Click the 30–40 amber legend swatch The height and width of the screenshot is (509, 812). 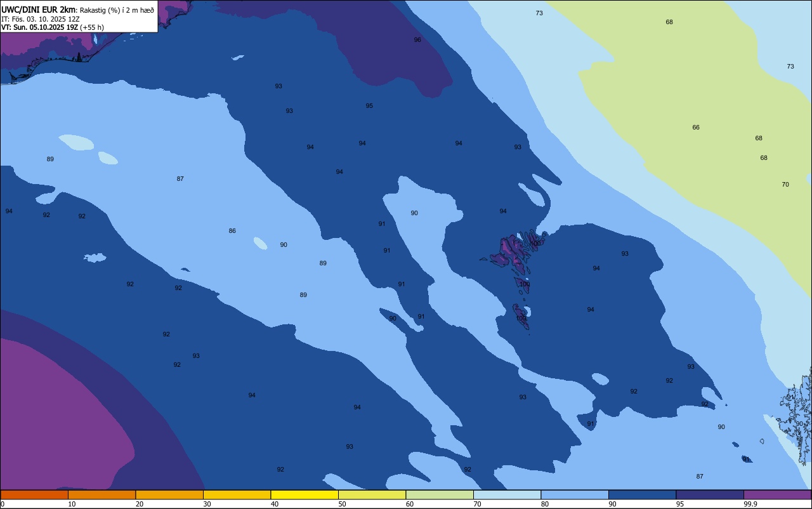coord(237,494)
